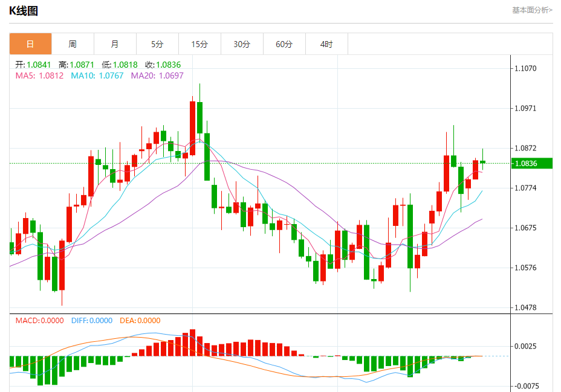The height and width of the screenshot is (392, 561).
Task: Click the 1.0576 price axis label
Action: pyautogui.click(x=525, y=268)
